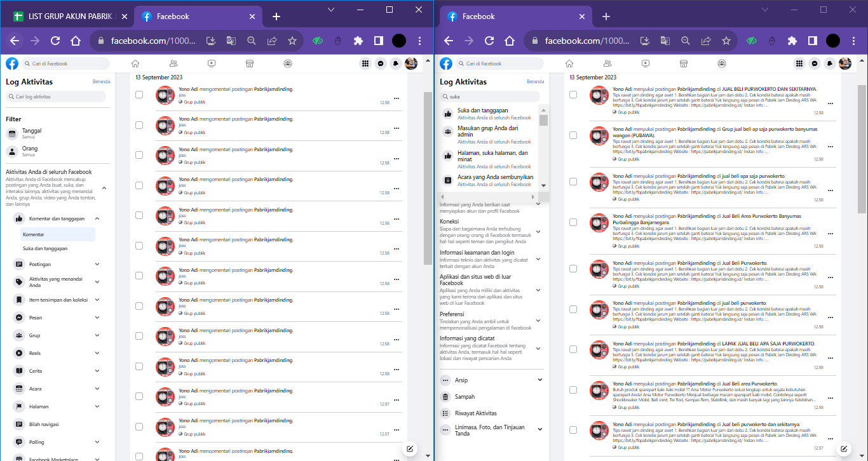The image size is (868, 461).
Task: Expand the Reels section in the left sidebar
Action: point(97,353)
